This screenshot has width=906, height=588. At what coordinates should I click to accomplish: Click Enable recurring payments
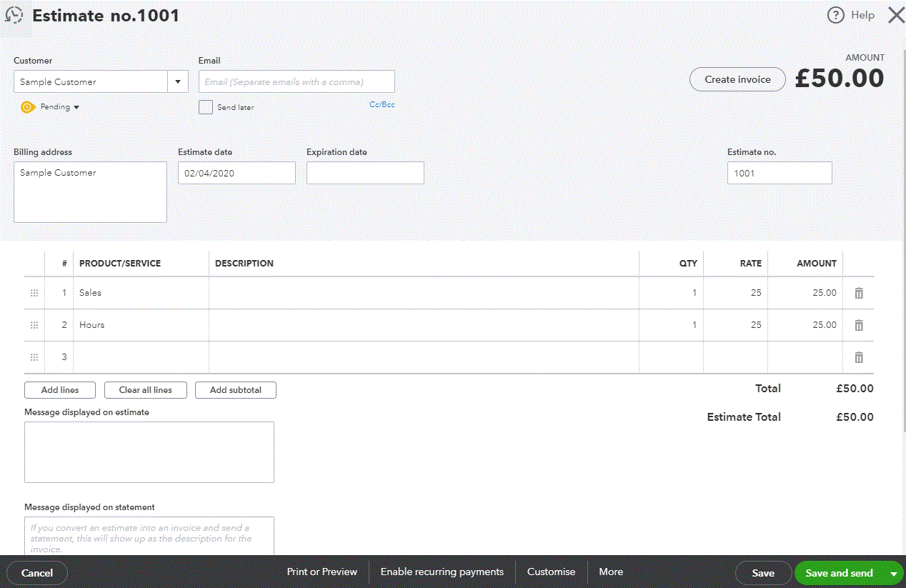(442, 572)
